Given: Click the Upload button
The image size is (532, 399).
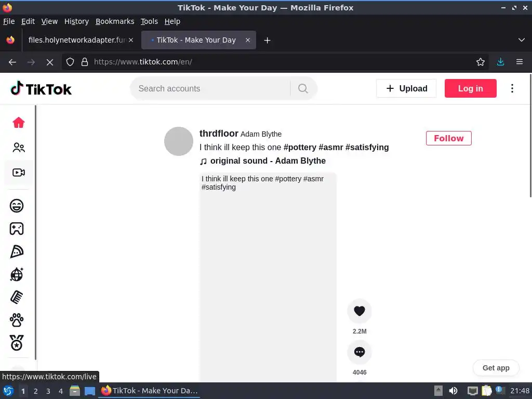Looking at the screenshot, I should click(x=406, y=88).
